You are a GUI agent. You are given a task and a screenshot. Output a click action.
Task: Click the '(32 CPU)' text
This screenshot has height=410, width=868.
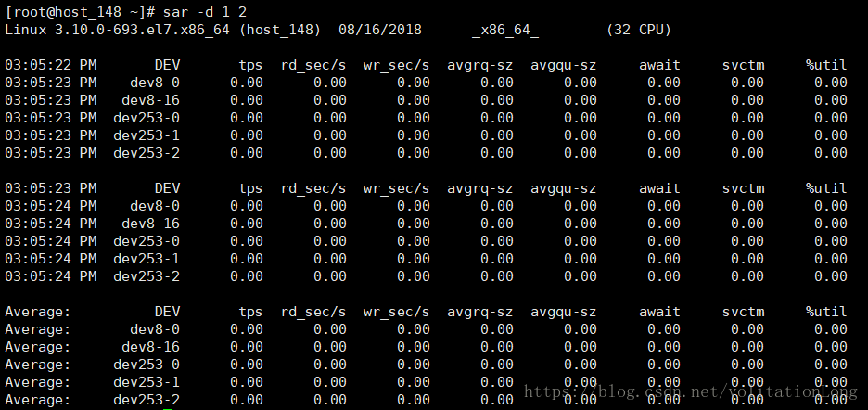click(x=639, y=30)
